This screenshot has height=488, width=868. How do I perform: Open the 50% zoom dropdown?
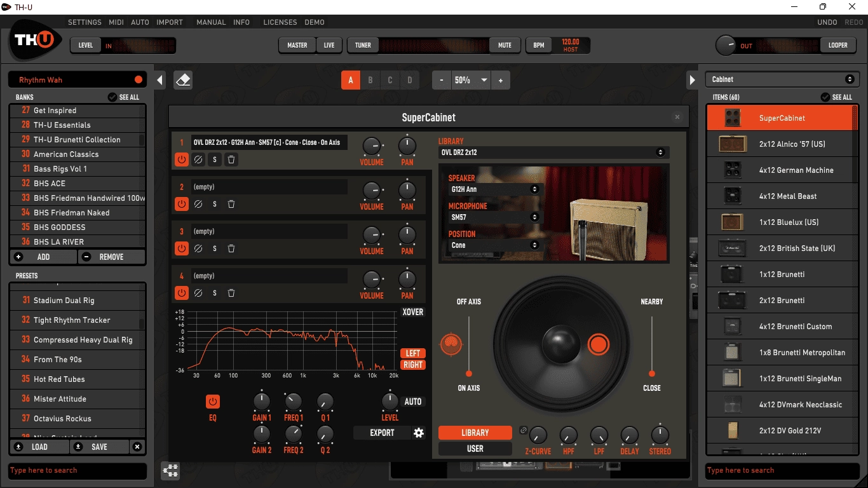click(471, 80)
